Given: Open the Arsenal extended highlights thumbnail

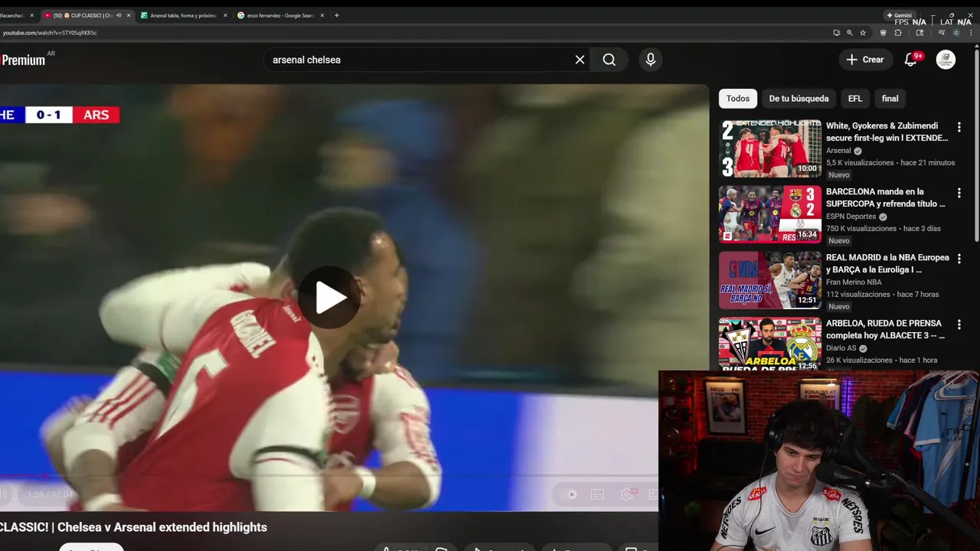Looking at the screenshot, I should (x=769, y=148).
